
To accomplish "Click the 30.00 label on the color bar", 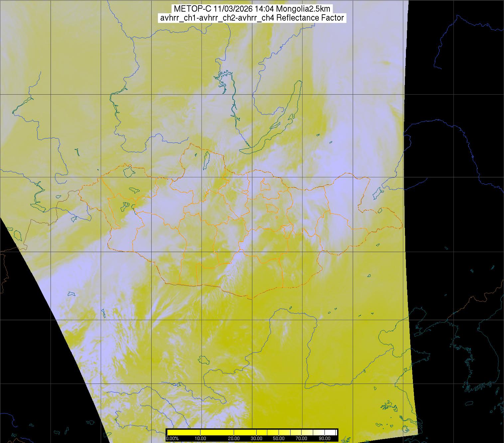I will pyautogui.click(x=256, y=439).
